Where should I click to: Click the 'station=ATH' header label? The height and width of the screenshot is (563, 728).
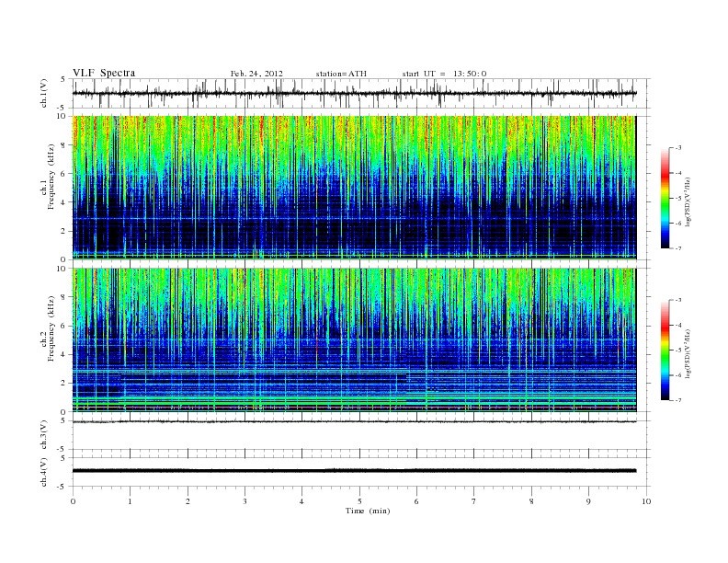tap(341, 74)
